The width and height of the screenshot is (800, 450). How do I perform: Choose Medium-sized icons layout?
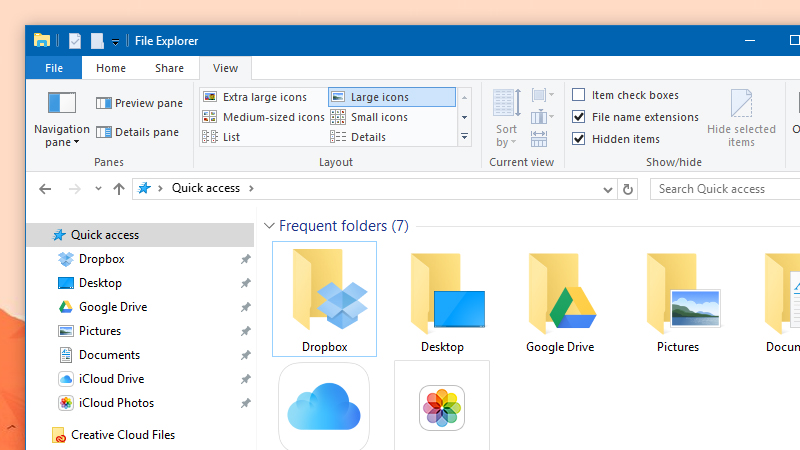click(x=264, y=117)
